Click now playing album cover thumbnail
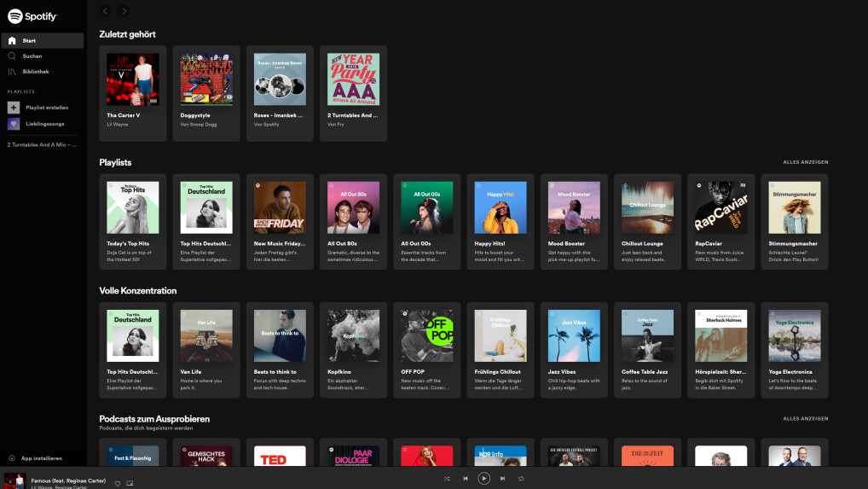Screen dimensions: 868x489 [x=15, y=480]
